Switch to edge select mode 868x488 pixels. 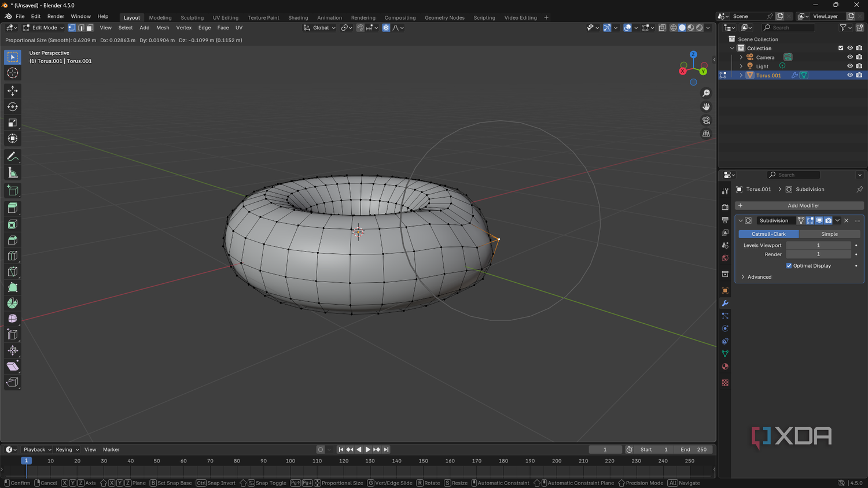click(x=81, y=28)
